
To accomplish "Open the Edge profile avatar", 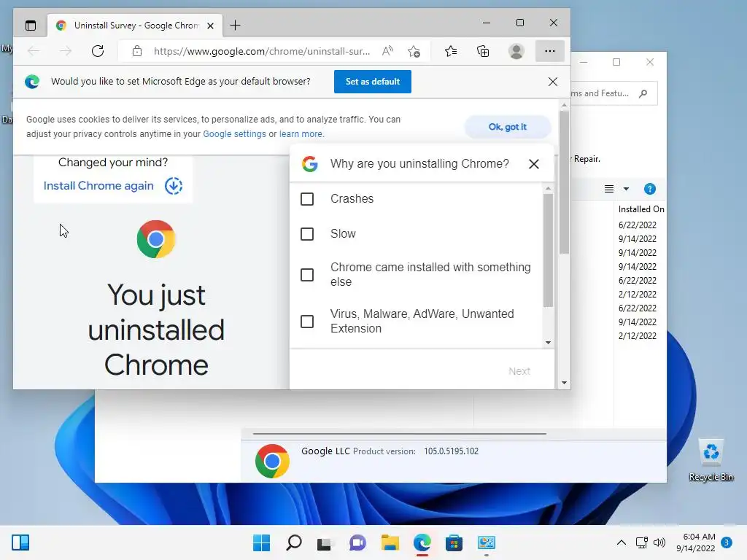I will (516, 51).
